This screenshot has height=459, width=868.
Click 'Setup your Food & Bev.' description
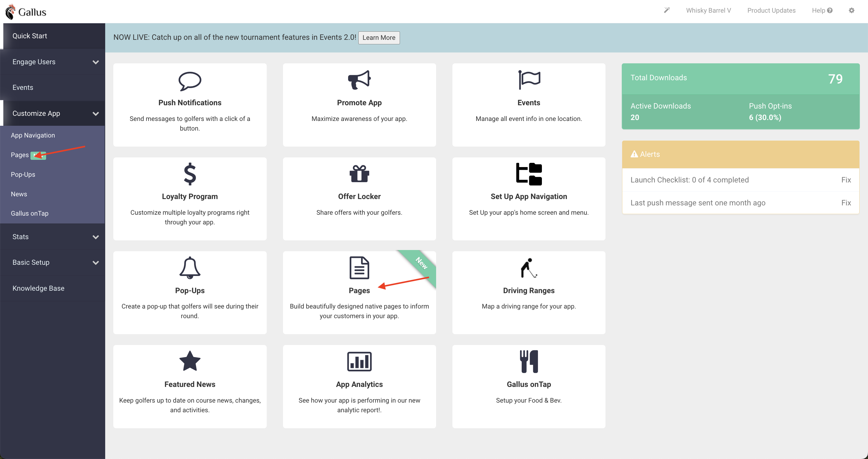[529, 400]
